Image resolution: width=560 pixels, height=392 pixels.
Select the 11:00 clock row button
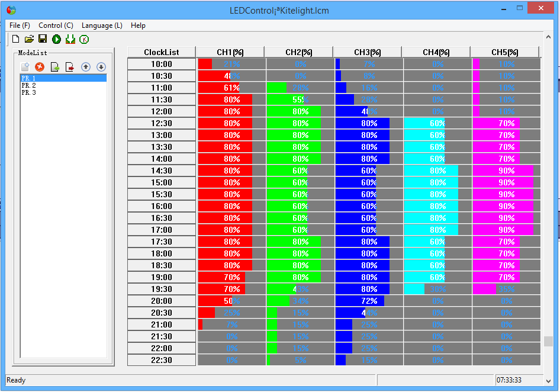pyautogui.click(x=162, y=88)
